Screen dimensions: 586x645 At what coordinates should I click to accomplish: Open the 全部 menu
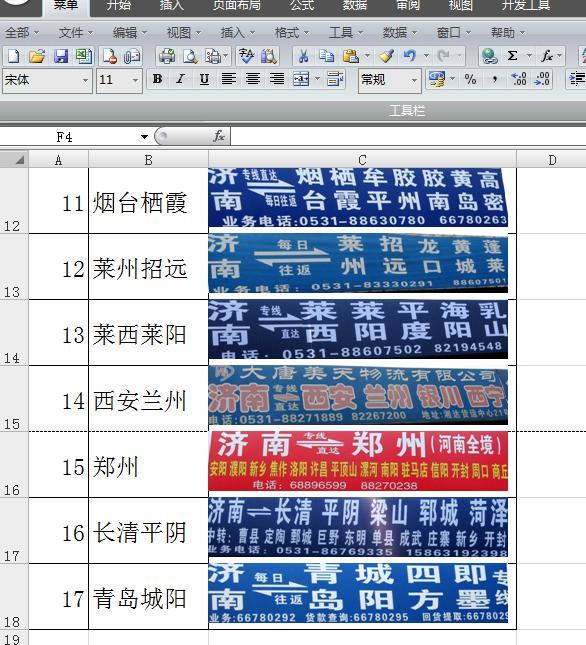pyautogui.click(x=22, y=32)
